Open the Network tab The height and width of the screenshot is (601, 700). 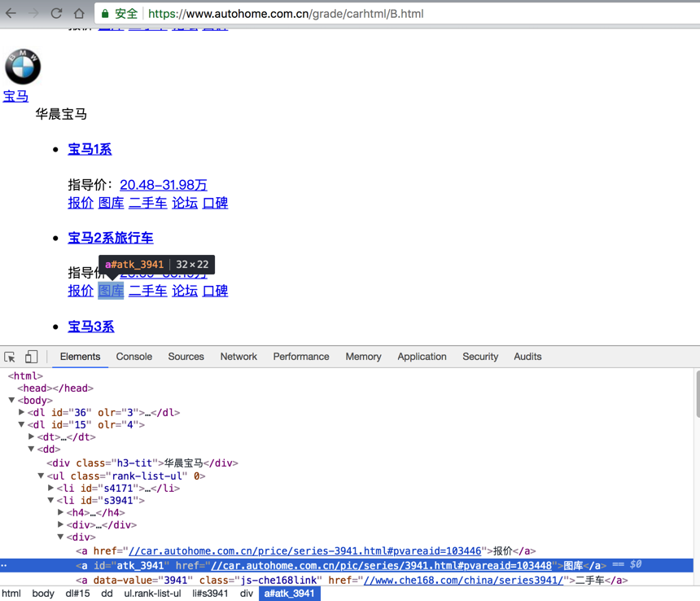(x=238, y=357)
